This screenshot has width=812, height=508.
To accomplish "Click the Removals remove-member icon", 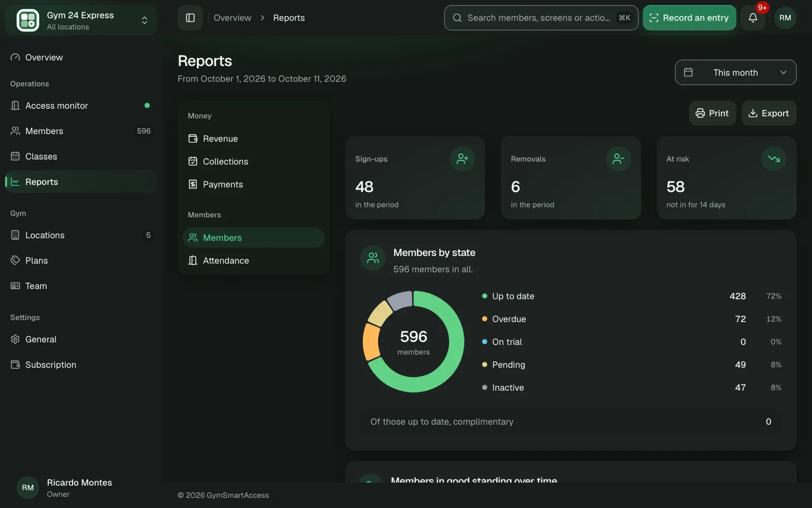I will point(618,159).
